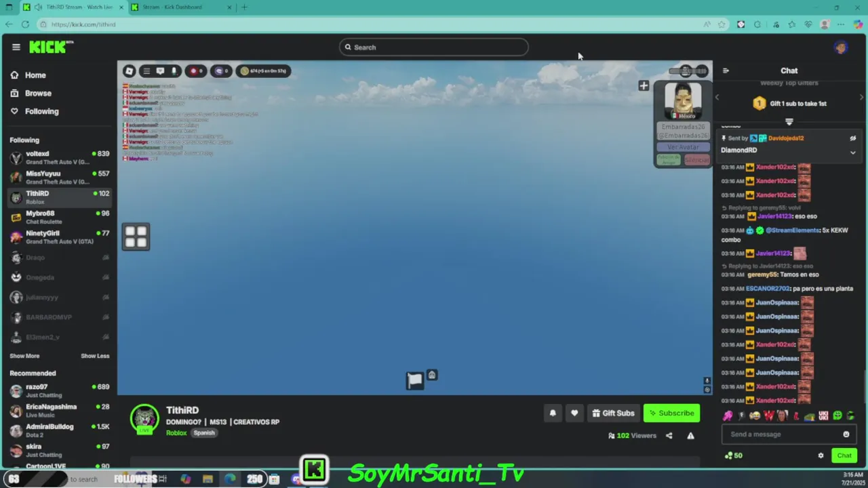The height and width of the screenshot is (488, 868).
Task: Open MissYuyuu channel from Following
Action: (x=60, y=177)
